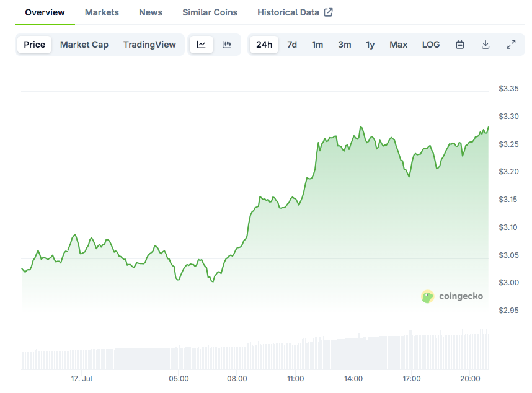Set chart range to 7d
The image size is (532, 393).
pyautogui.click(x=292, y=45)
